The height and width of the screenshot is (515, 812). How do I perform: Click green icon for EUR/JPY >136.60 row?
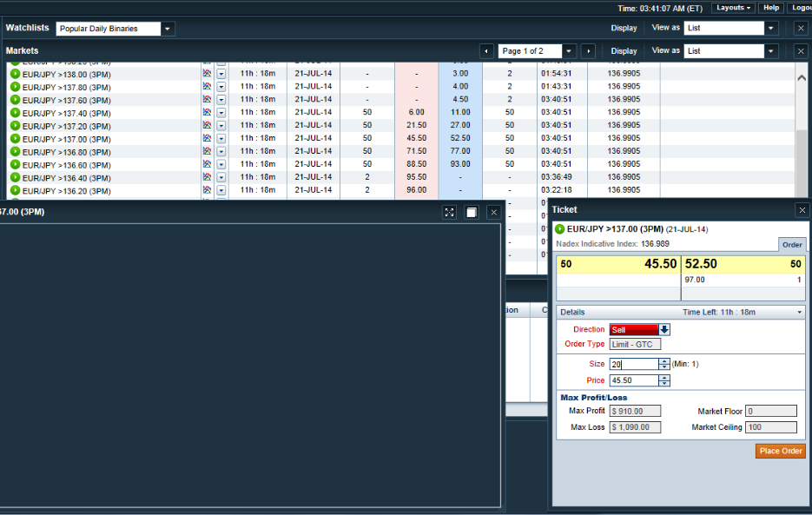15,165
